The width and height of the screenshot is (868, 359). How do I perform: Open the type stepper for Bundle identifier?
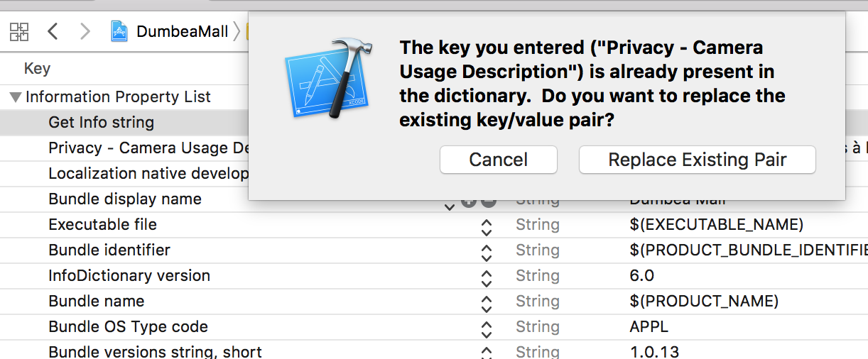(486, 253)
